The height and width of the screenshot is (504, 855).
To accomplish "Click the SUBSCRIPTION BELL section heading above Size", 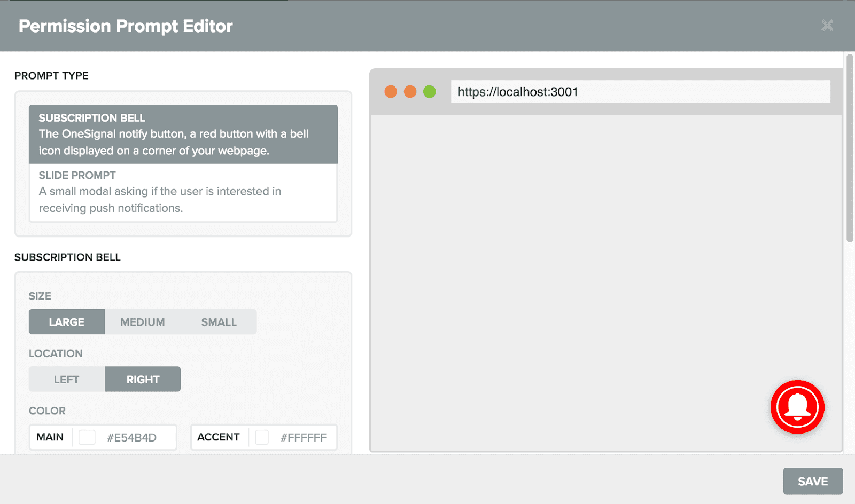I will [x=67, y=257].
